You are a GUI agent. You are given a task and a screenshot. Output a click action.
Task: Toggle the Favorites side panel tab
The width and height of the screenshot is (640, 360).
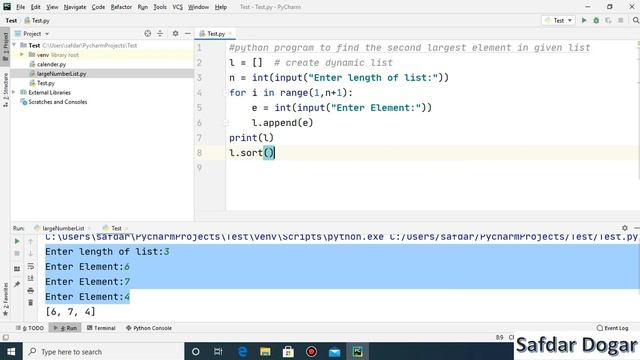pos(5,299)
